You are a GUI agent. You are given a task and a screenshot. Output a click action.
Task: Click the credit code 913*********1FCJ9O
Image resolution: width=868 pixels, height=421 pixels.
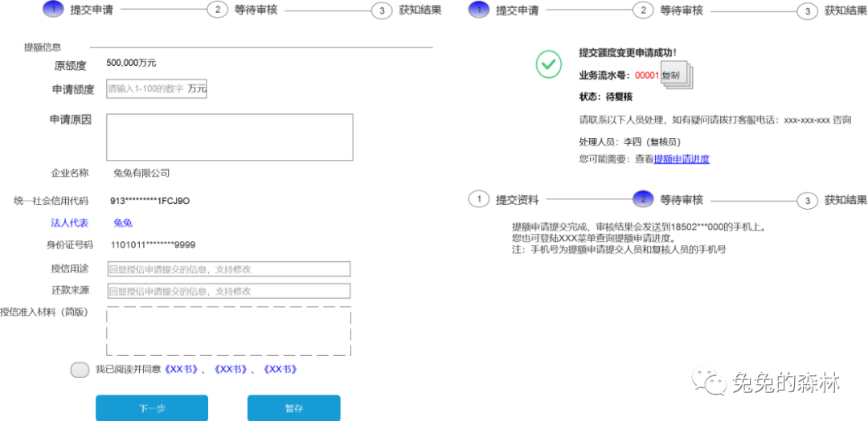click(x=150, y=200)
